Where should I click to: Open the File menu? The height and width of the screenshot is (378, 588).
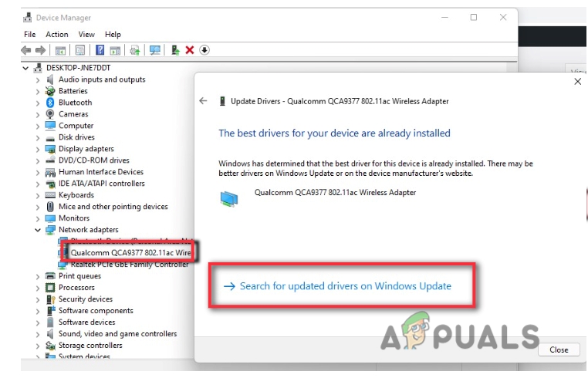[x=29, y=35]
